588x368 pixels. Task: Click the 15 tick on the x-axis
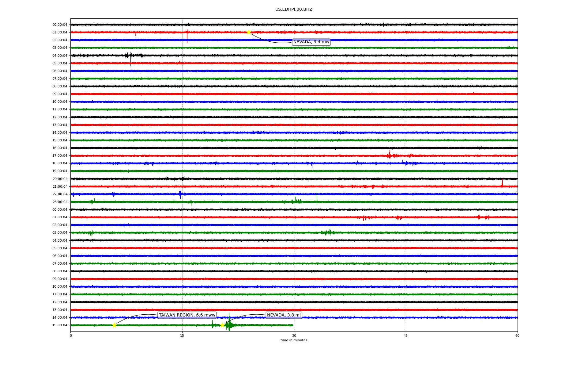(x=182, y=335)
